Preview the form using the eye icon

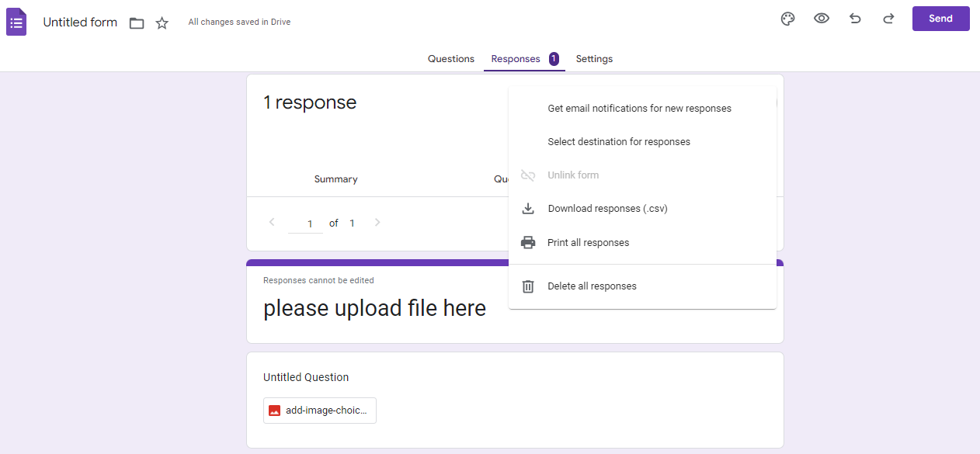[822, 19]
